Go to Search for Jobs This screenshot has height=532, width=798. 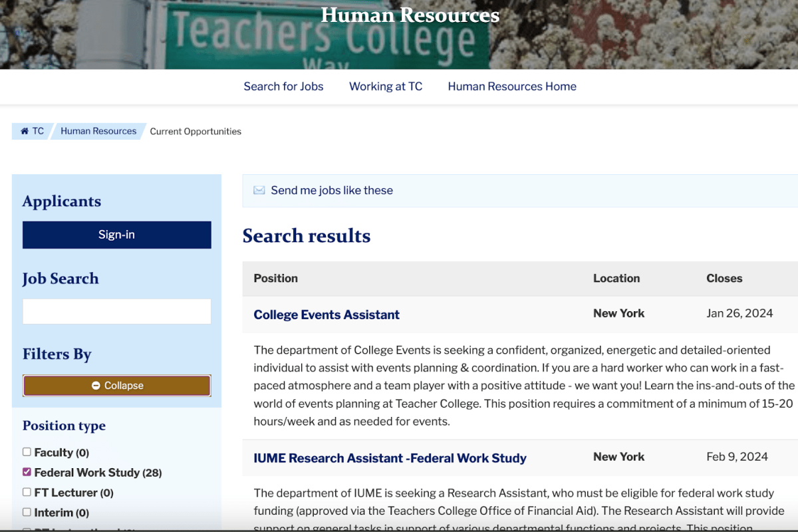click(x=283, y=86)
